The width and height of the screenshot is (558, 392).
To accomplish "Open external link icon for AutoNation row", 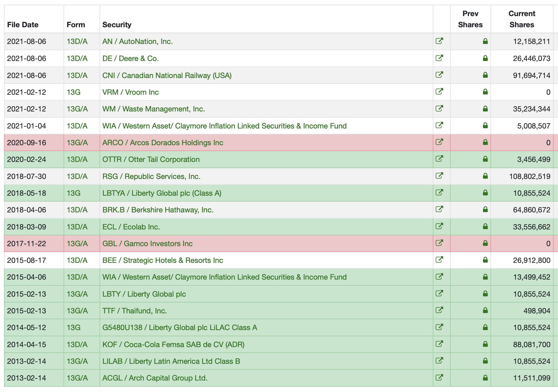I will click(x=439, y=41).
